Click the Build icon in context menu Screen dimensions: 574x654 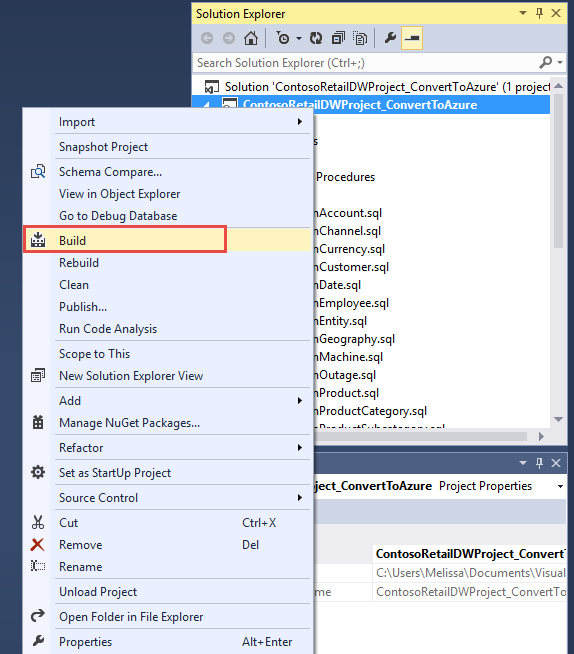tap(38, 240)
